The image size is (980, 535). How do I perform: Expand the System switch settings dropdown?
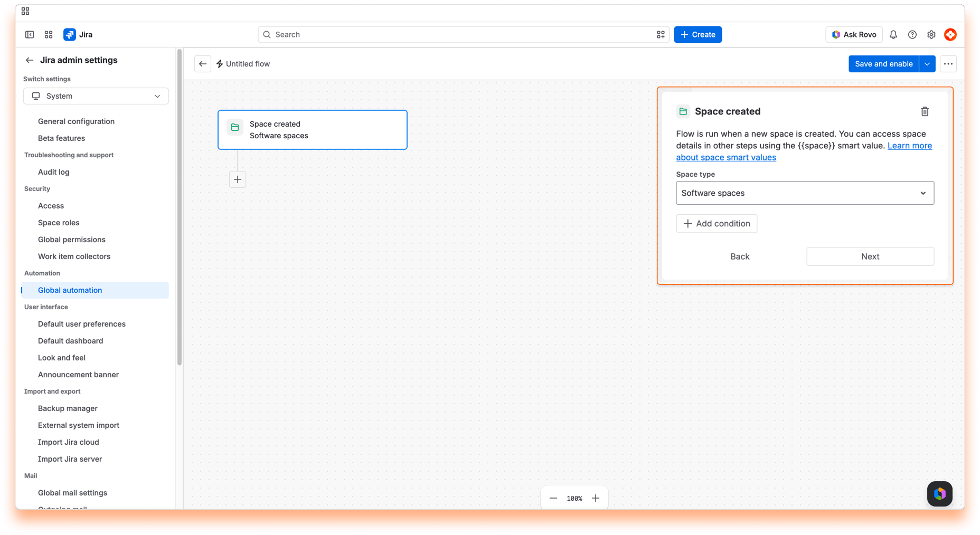pyautogui.click(x=96, y=96)
